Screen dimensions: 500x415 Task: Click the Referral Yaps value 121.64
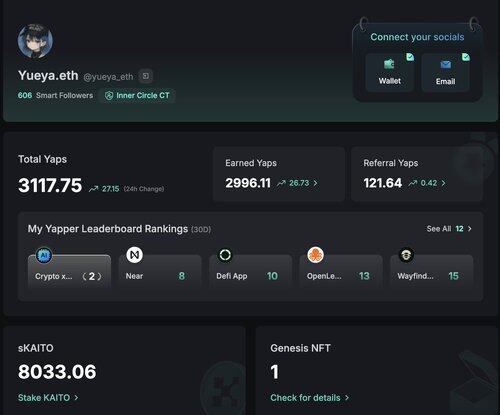[383, 183]
